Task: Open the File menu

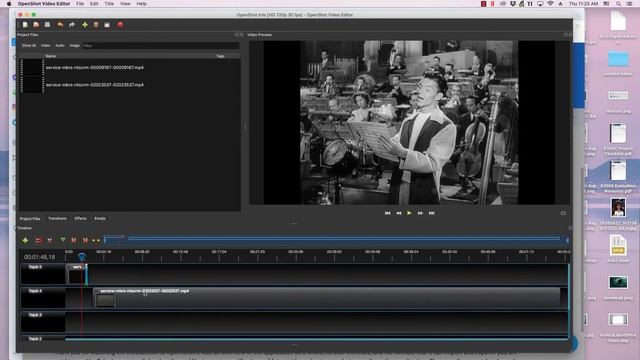Action: 80,4
